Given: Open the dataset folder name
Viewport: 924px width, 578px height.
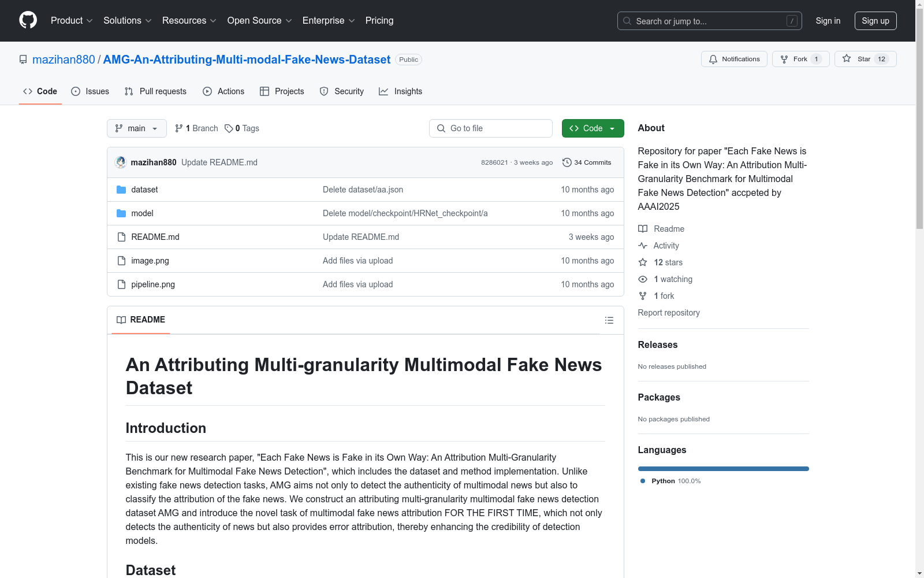Looking at the screenshot, I should pyautogui.click(x=144, y=190).
